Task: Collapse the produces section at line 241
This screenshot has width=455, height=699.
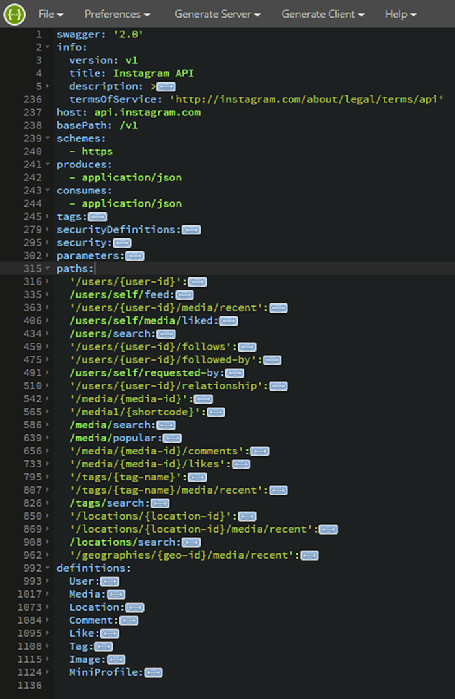Action: tap(48, 164)
